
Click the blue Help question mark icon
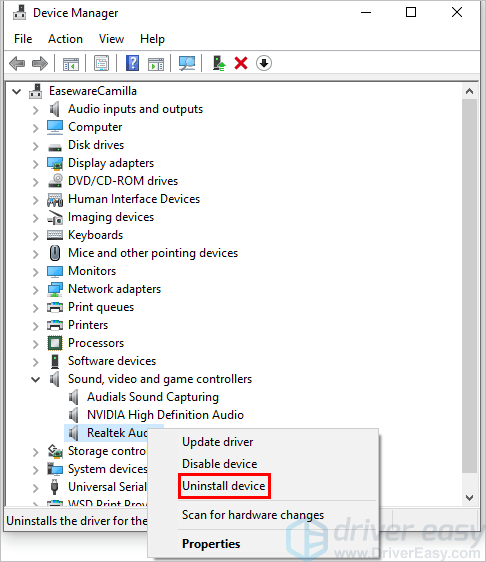click(x=132, y=63)
